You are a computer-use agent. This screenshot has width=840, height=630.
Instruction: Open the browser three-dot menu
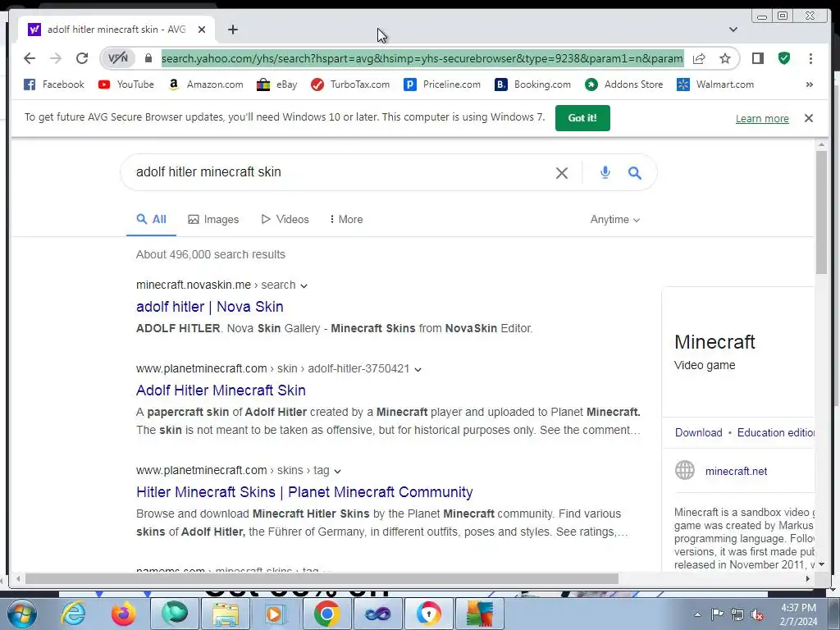click(x=810, y=58)
